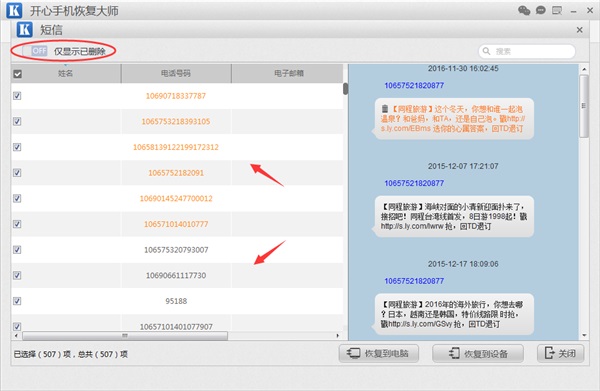Image resolution: width=600 pixels, height=391 pixels.
Task: Close the 短信 panel with X
Action: tap(579, 30)
